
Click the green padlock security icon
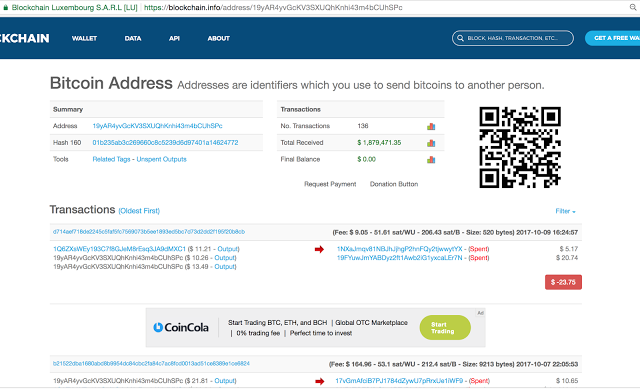click(x=5, y=7)
